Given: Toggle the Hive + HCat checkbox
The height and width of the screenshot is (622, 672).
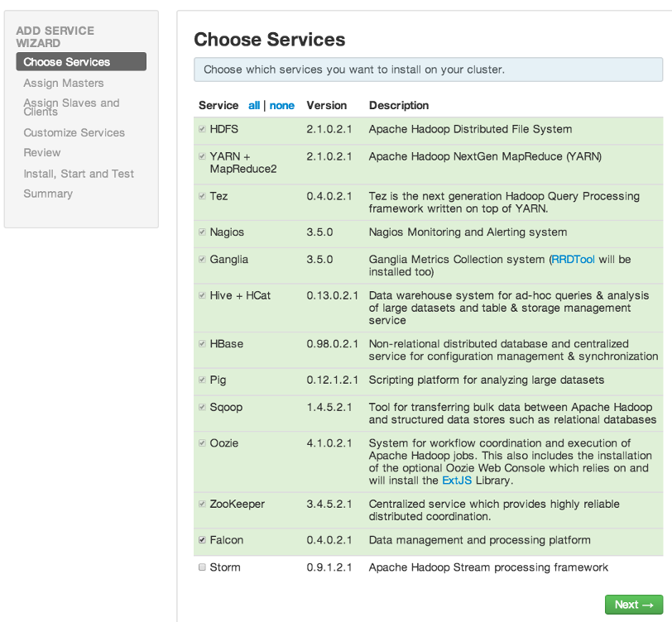Looking at the screenshot, I should click(x=202, y=295).
